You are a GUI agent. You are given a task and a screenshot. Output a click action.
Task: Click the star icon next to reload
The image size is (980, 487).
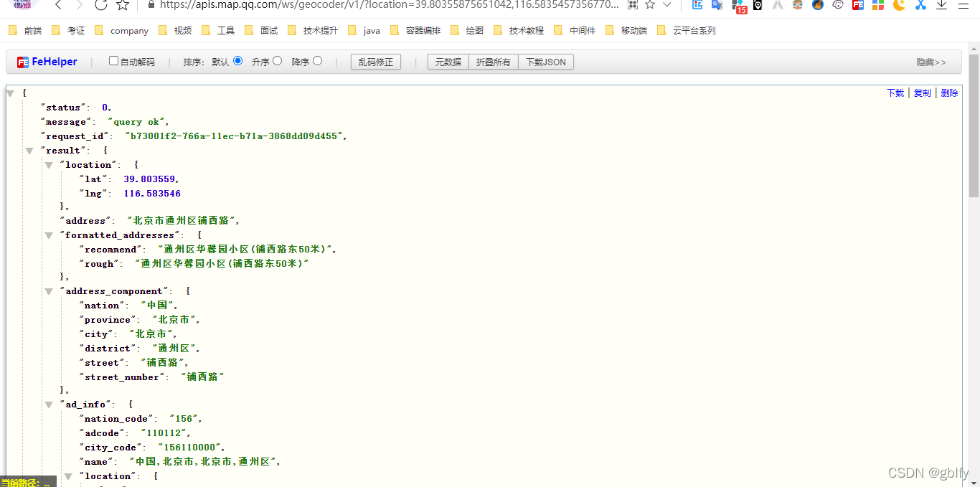[123, 5]
